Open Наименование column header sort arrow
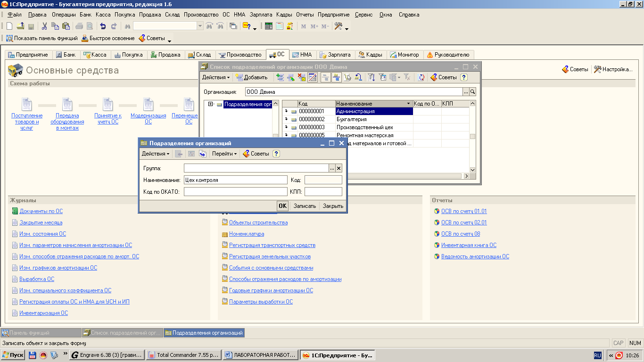The image size is (644, 362). [408, 104]
